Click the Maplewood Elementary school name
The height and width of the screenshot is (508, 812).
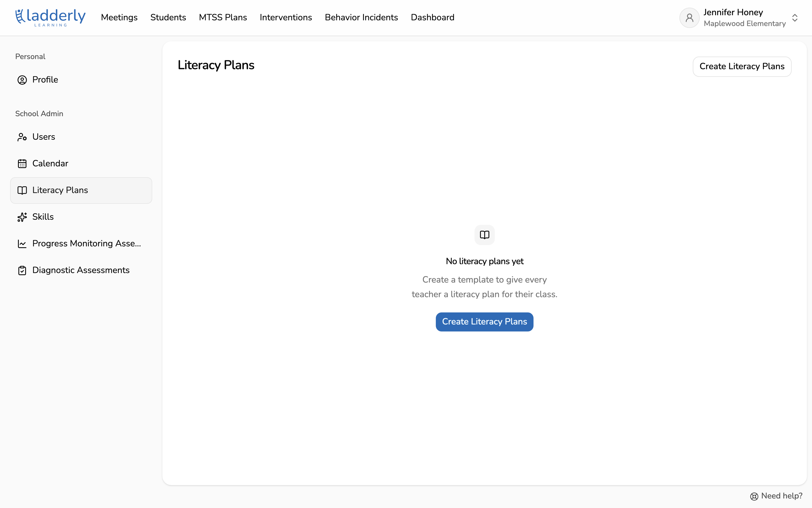point(745,23)
